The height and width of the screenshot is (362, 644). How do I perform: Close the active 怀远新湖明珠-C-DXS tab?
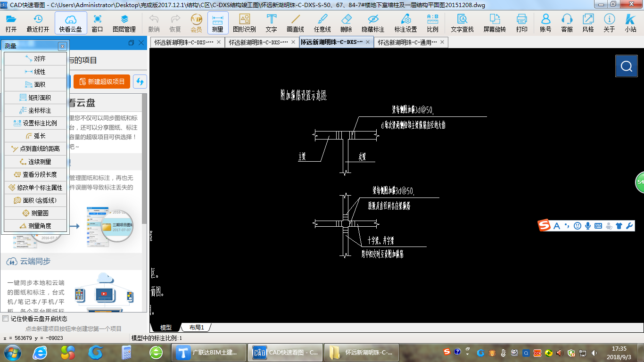click(x=368, y=42)
